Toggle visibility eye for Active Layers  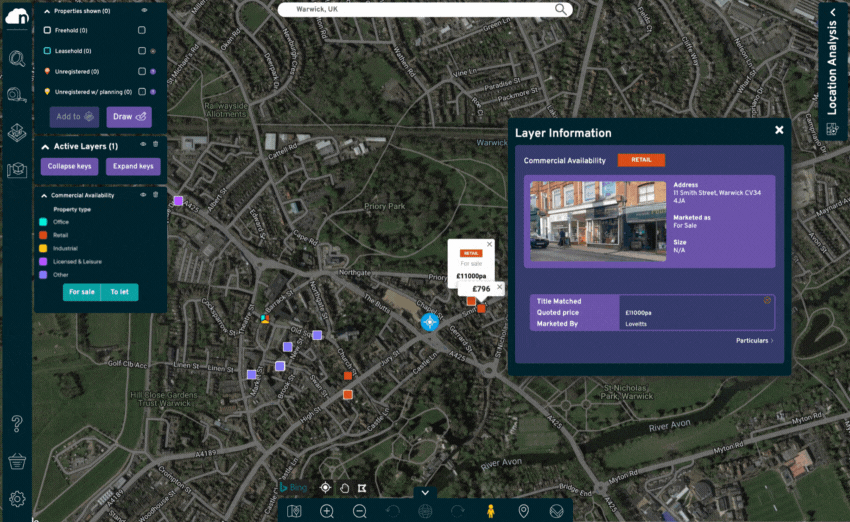[x=143, y=144]
